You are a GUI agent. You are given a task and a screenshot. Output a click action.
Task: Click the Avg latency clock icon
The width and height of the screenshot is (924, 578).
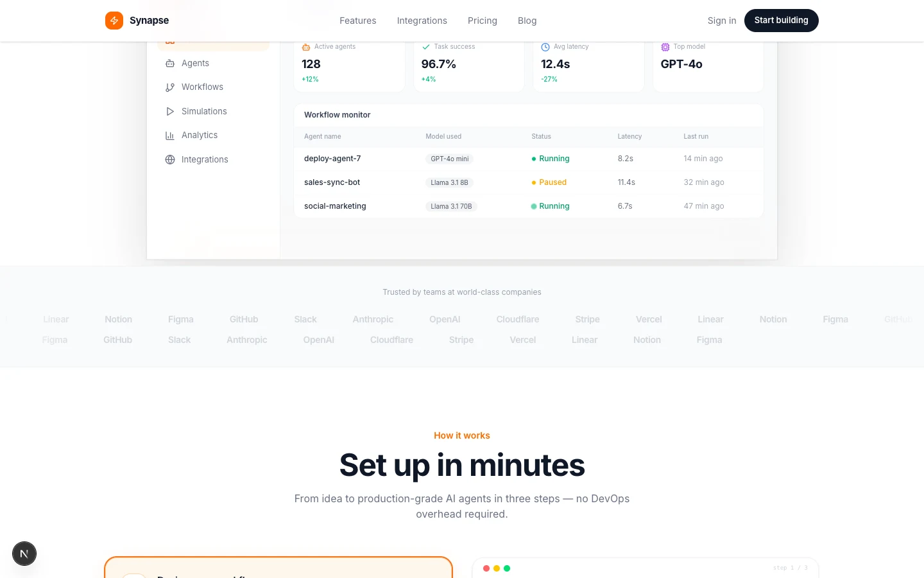545,47
